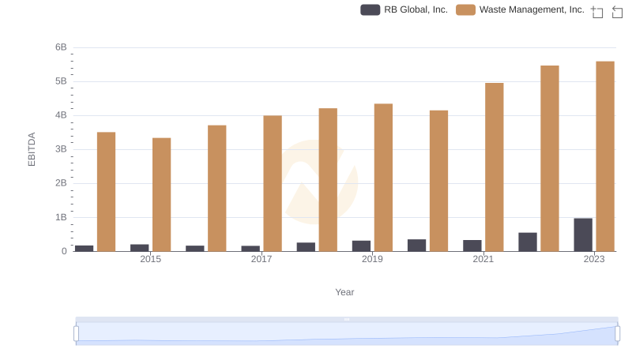Grab the right handle of zoom slider
The width and height of the screenshot is (632, 364).
point(617,334)
